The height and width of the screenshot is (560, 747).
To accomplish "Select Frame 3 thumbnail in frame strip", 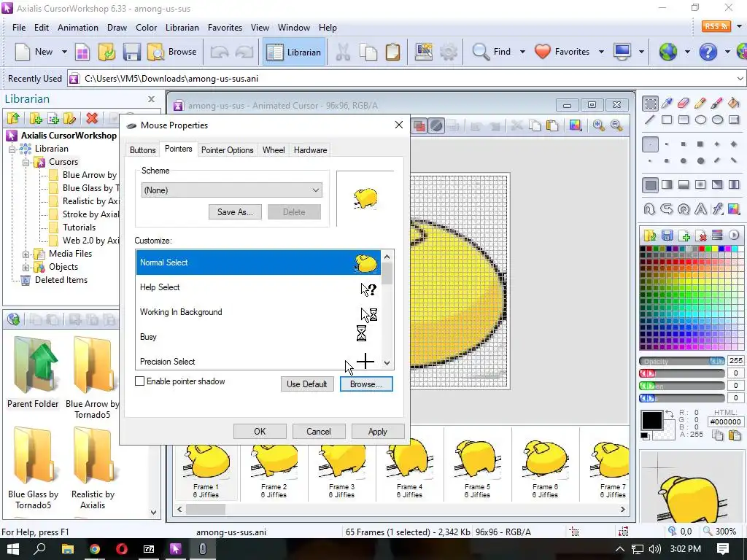I will coord(341,464).
